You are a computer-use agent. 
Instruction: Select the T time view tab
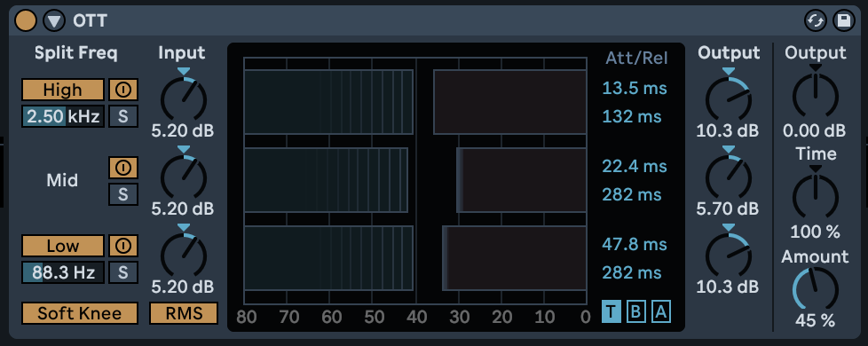click(x=612, y=313)
